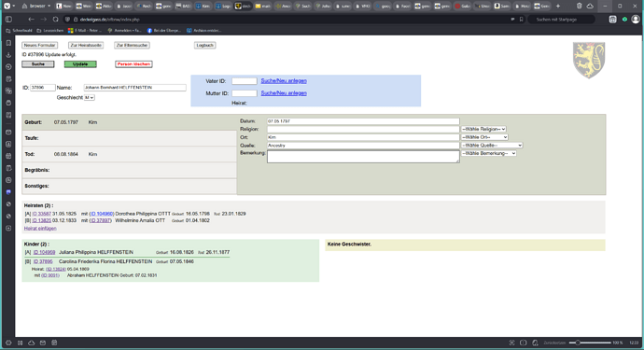Image resolution: width=644 pixels, height=350 pixels.
Task: Click the Bemerkung text area
Action: [363, 156]
